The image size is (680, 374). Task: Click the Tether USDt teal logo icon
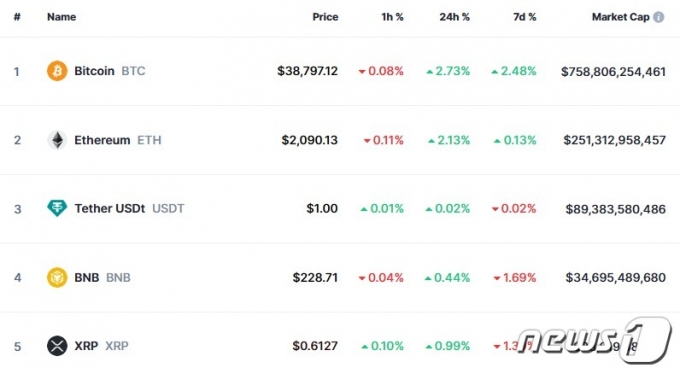57,208
